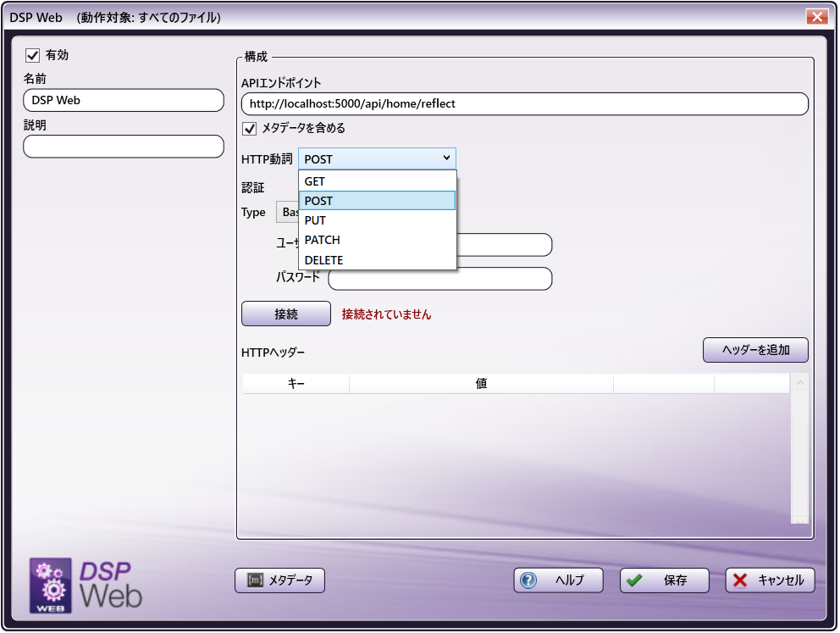Screen dimensions: 840x633
Task: Click the username input field
Action: (504, 246)
